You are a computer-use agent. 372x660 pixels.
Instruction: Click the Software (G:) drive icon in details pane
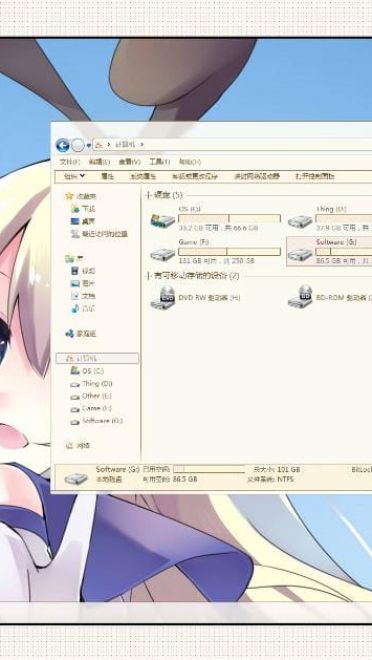pos(76,478)
